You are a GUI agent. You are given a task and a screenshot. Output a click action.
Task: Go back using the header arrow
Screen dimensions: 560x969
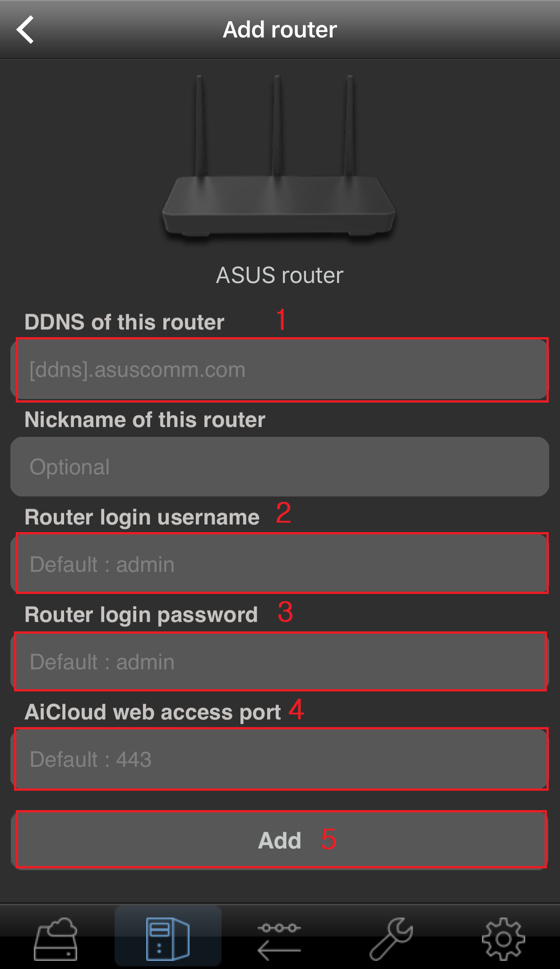click(25, 30)
